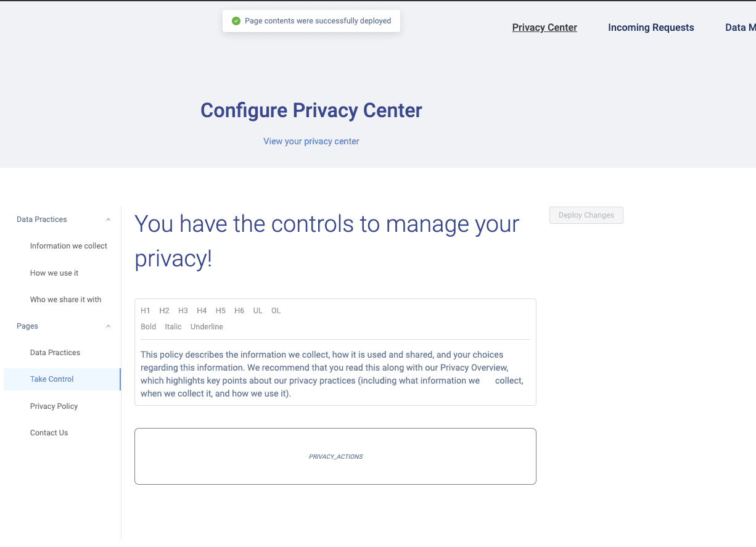Click the View your privacy center link

coord(311,141)
